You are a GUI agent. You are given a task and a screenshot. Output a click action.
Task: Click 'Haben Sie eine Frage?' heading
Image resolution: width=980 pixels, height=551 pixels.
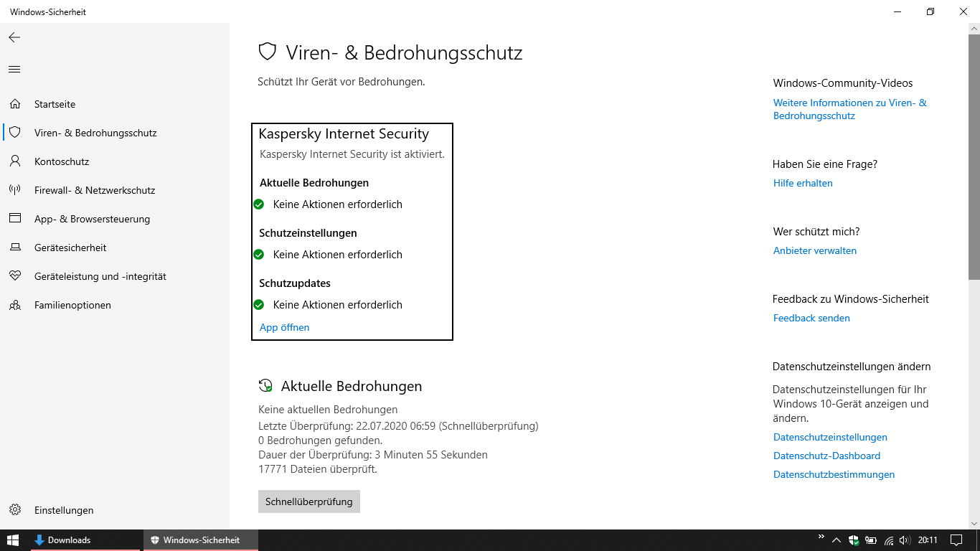[x=825, y=164]
